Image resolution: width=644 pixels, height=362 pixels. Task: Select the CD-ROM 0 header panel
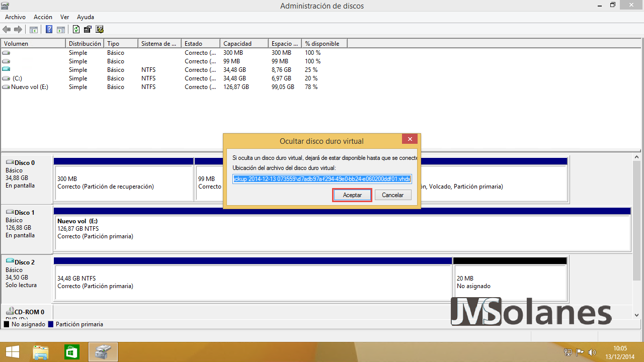tap(27, 312)
